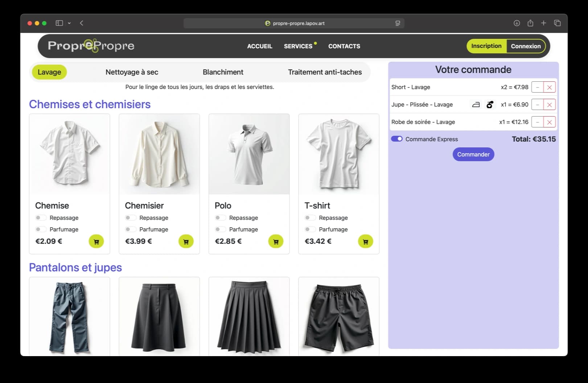The image size is (588, 383).
Task: Add the Chemise to the cart
Action: click(96, 241)
